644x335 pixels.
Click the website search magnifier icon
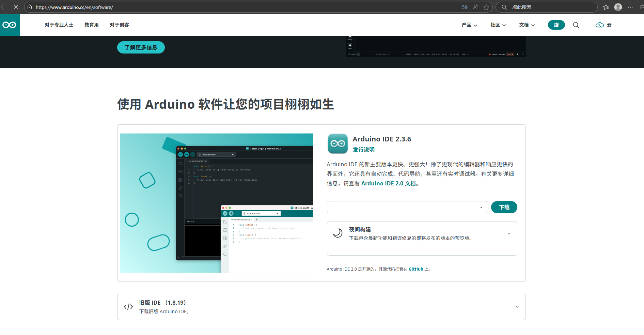pos(576,25)
